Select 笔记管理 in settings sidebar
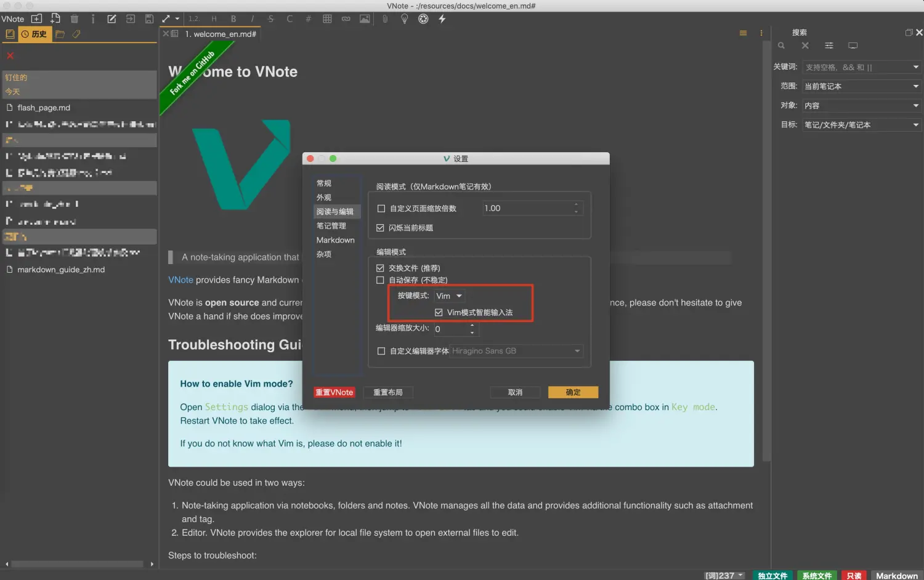This screenshot has height=580, width=924. [331, 226]
